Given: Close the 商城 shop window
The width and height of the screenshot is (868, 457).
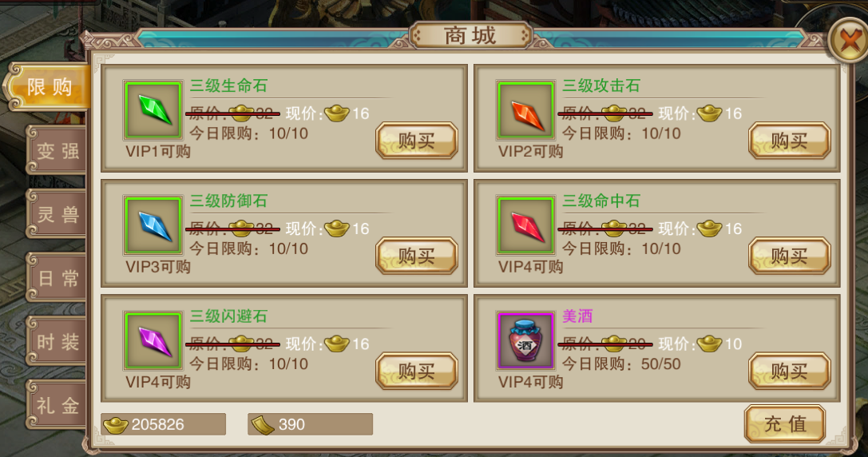Looking at the screenshot, I should pos(848,40).
